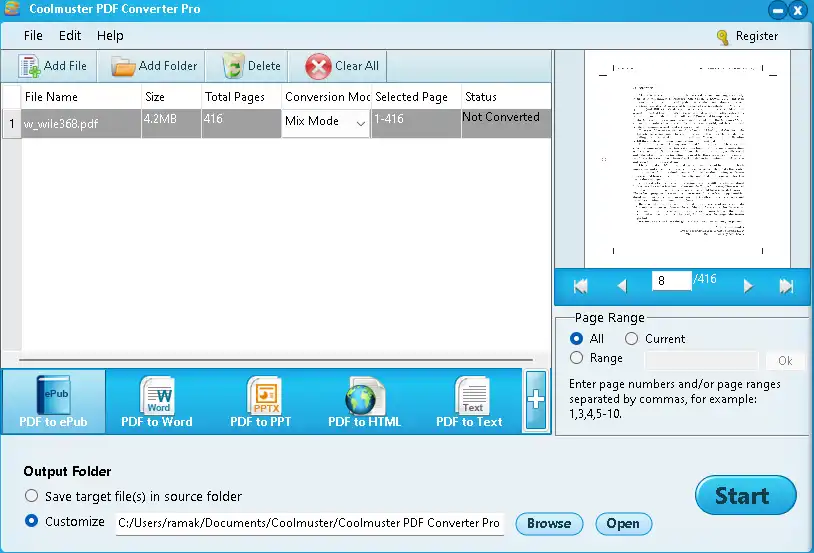
Task: Select the Current page range option
Action: 632,339
